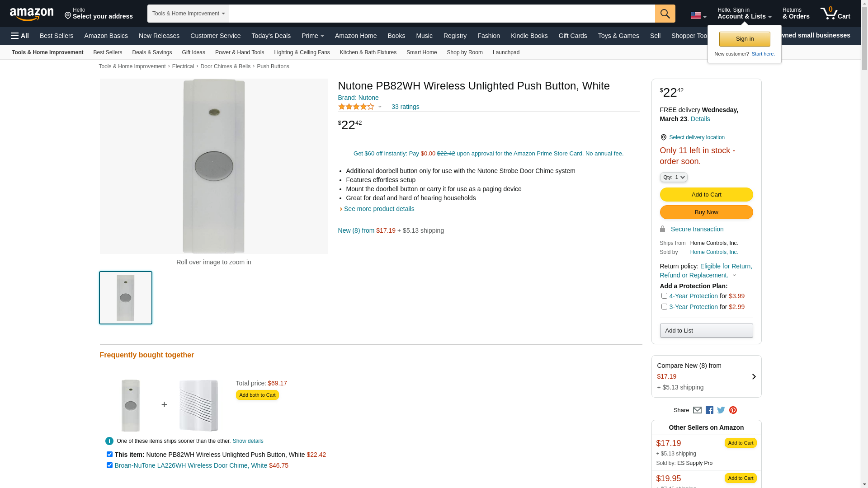
Task: Go to Gift Cards menu item
Action: [x=572, y=36]
